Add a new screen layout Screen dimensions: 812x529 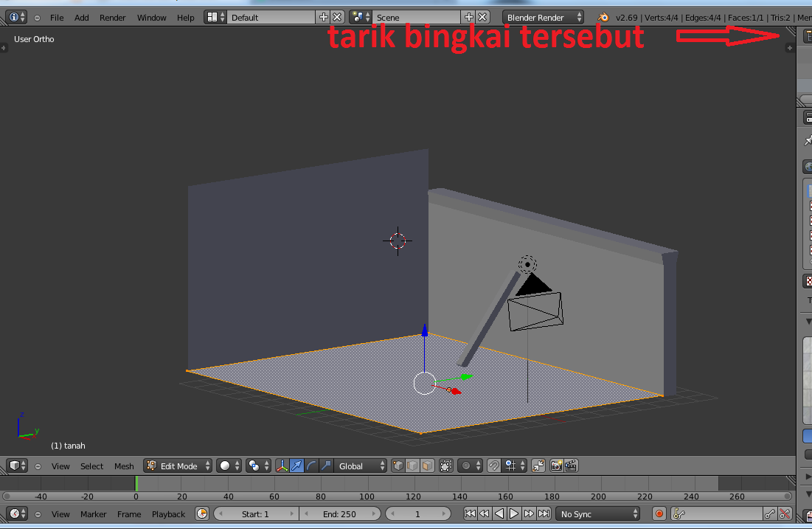pos(323,17)
